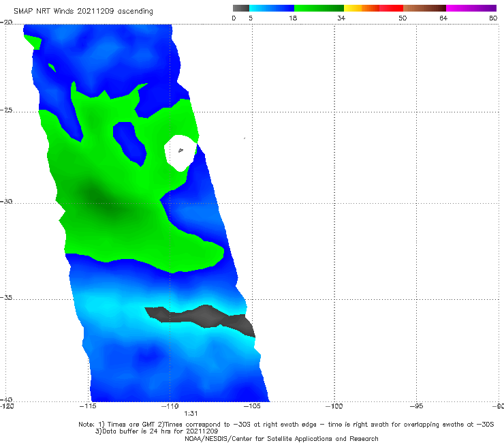Click the color bar label '50'
The image size is (504, 443).
[x=403, y=18]
